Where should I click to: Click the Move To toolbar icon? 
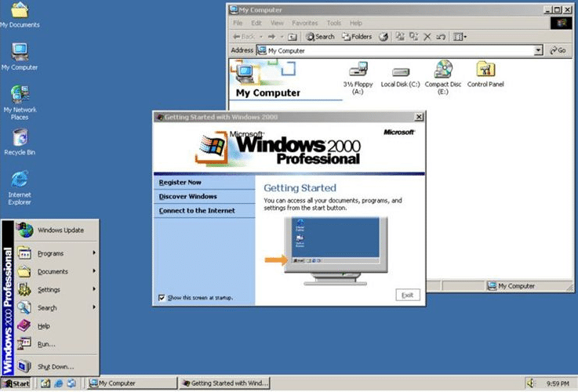[x=400, y=37]
